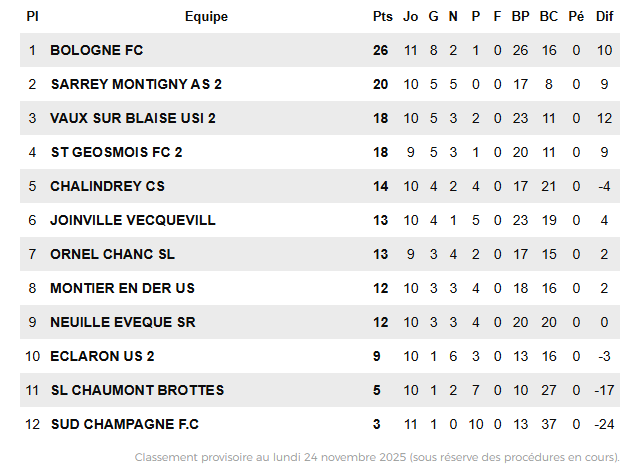Select the BC column header

coord(549,16)
